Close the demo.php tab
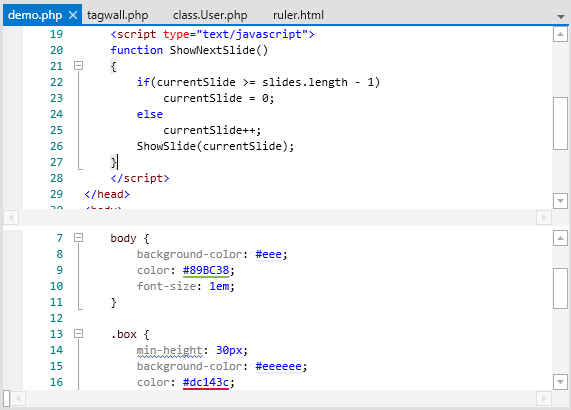Screen dimensions: 571x410 click(x=73, y=15)
